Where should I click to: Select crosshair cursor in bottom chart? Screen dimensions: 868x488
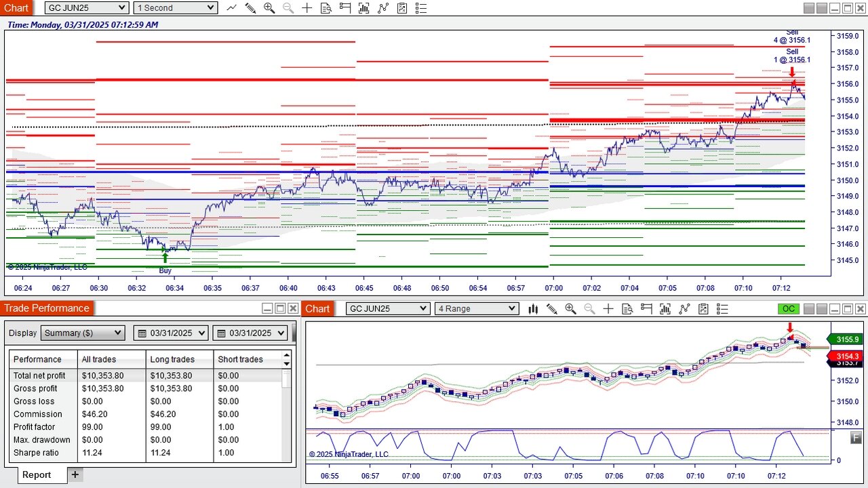point(609,309)
